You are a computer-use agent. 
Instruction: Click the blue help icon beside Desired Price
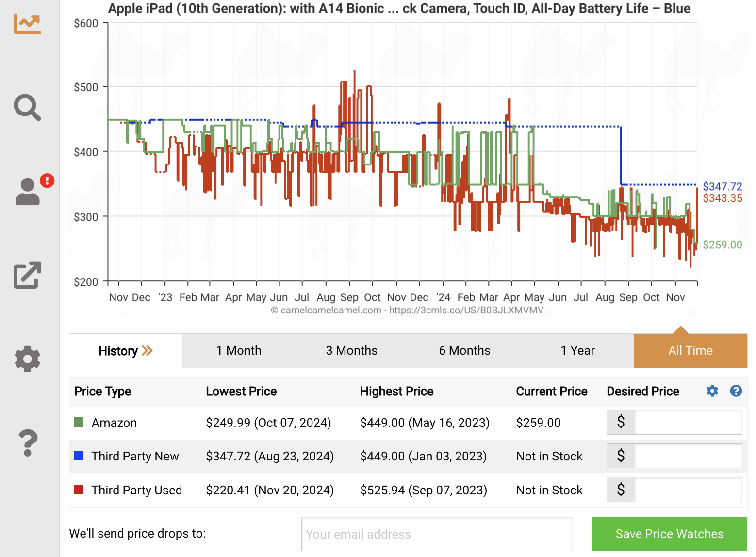click(x=736, y=391)
